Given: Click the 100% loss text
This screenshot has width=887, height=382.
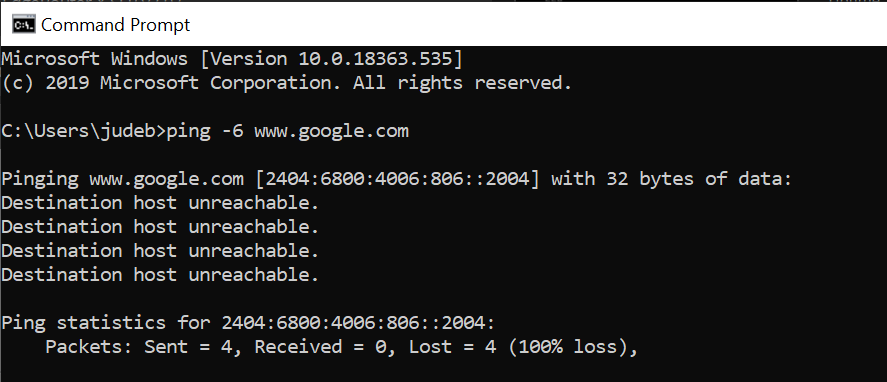Looking at the screenshot, I should pyautogui.click(x=567, y=347).
